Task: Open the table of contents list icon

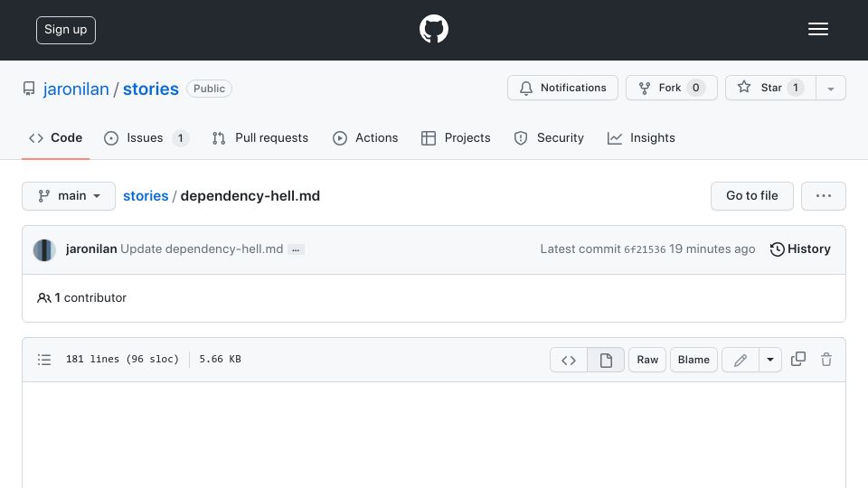Action: pos(44,360)
